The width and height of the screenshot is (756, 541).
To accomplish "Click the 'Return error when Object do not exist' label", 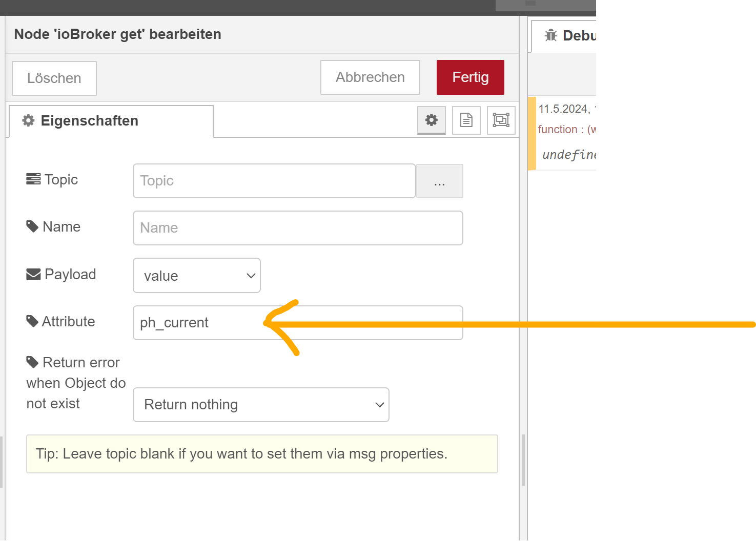I will pyautogui.click(x=76, y=383).
